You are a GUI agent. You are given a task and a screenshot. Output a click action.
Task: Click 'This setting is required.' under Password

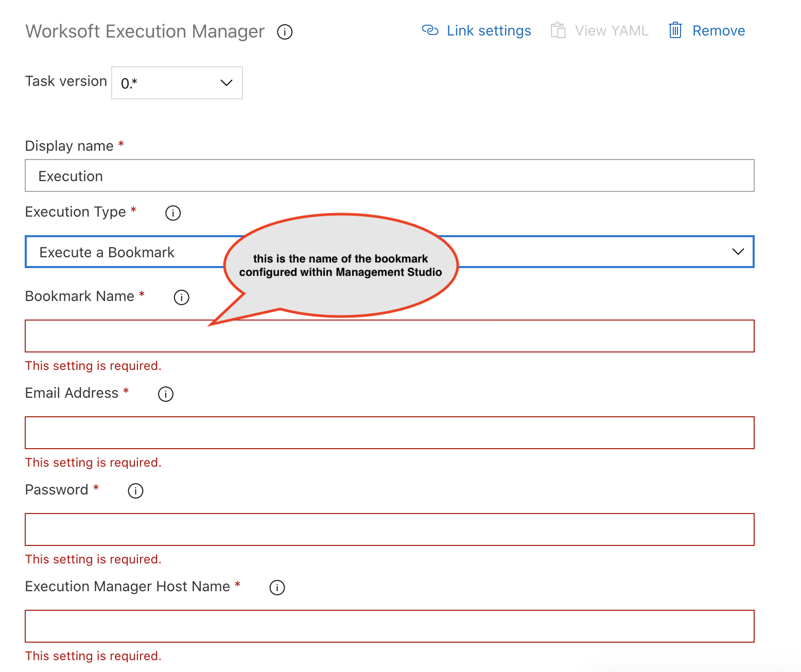coord(93,559)
